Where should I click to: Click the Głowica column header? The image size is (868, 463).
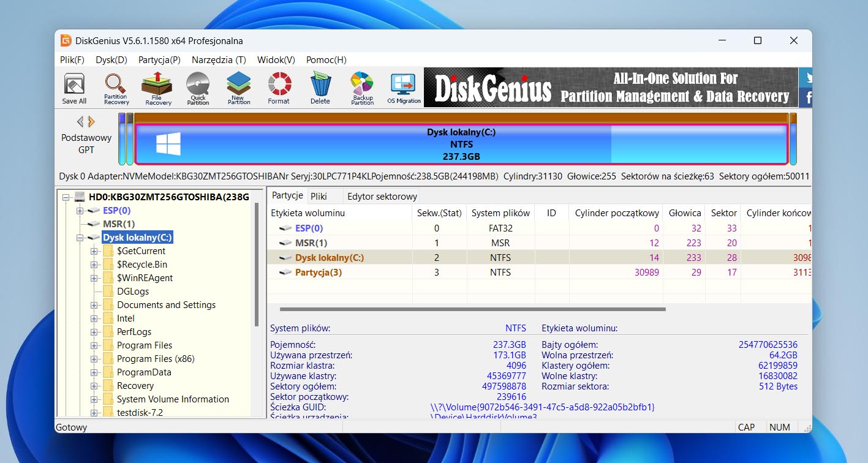[x=684, y=213]
